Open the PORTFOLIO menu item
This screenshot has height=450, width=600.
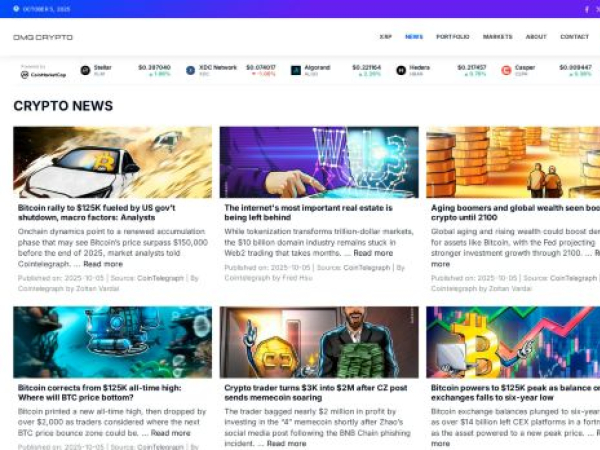click(x=453, y=37)
